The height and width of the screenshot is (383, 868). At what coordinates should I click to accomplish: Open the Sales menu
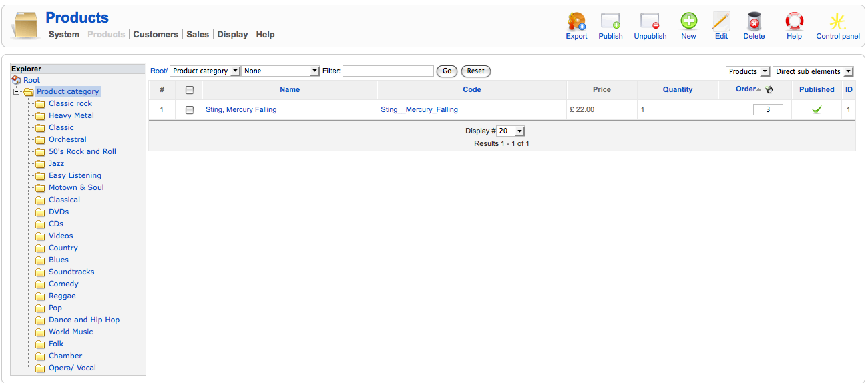pyautogui.click(x=198, y=35)
